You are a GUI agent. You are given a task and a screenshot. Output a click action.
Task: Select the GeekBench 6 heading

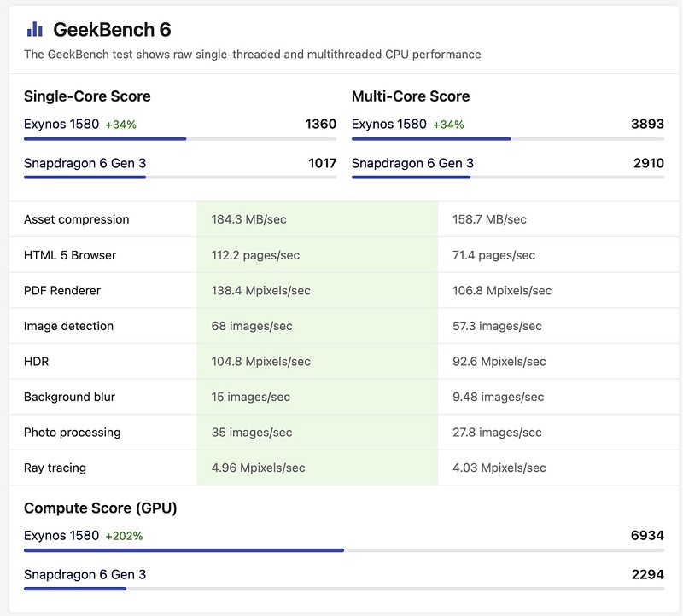(112, 30)
